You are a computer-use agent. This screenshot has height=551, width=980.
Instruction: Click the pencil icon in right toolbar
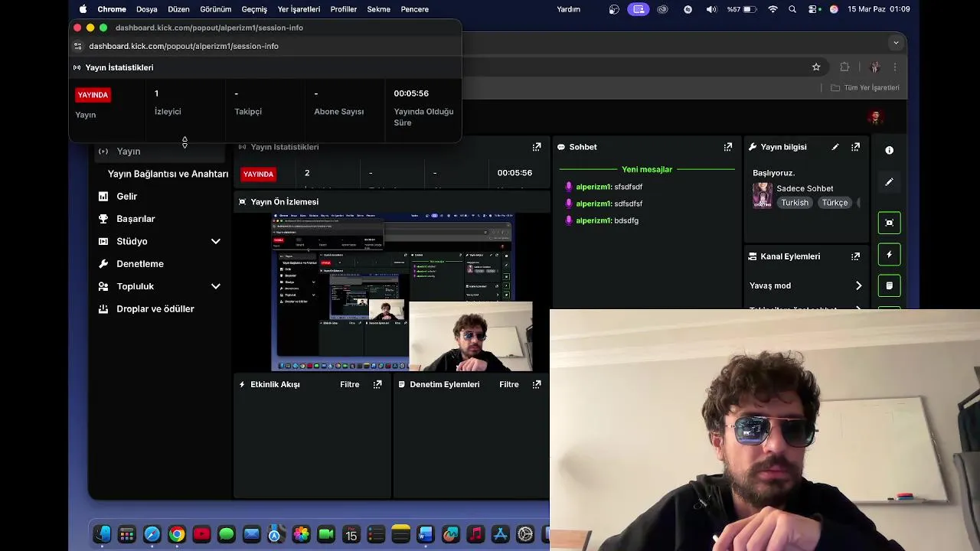(x=889, y=182)
